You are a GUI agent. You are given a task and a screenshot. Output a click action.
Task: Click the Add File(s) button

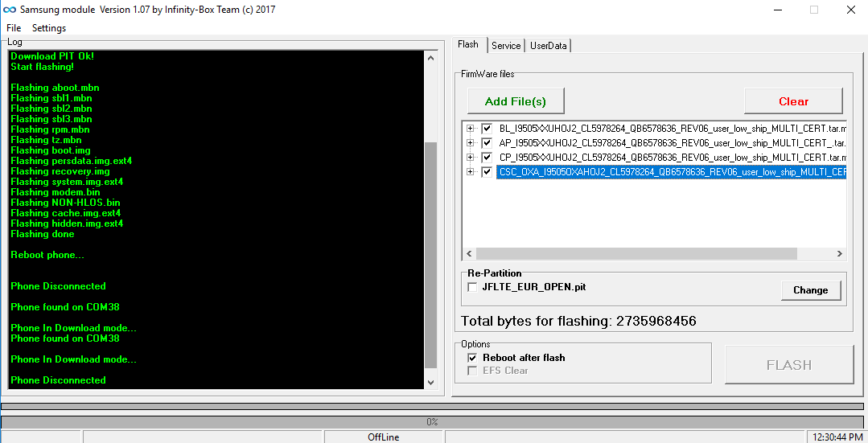516,101
